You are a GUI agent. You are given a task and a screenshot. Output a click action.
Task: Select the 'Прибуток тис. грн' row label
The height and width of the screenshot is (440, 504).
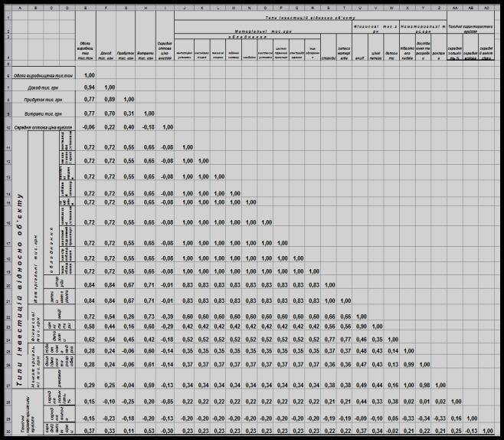click(44, 97)
